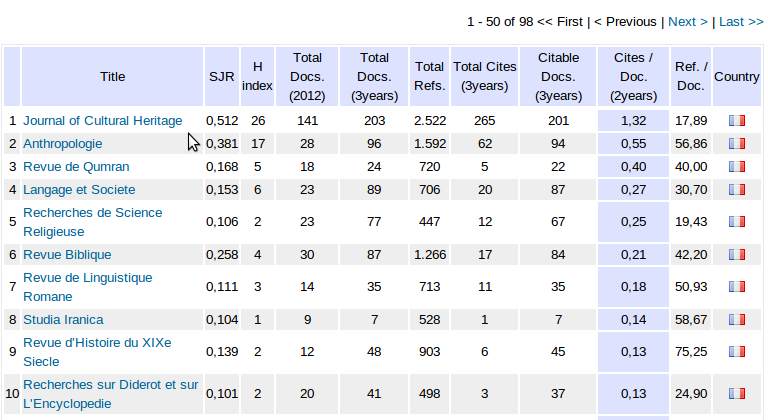The image size is (768, 420).
Task: Click Ref./Doc value 24,90
Action: pos(691,394)
